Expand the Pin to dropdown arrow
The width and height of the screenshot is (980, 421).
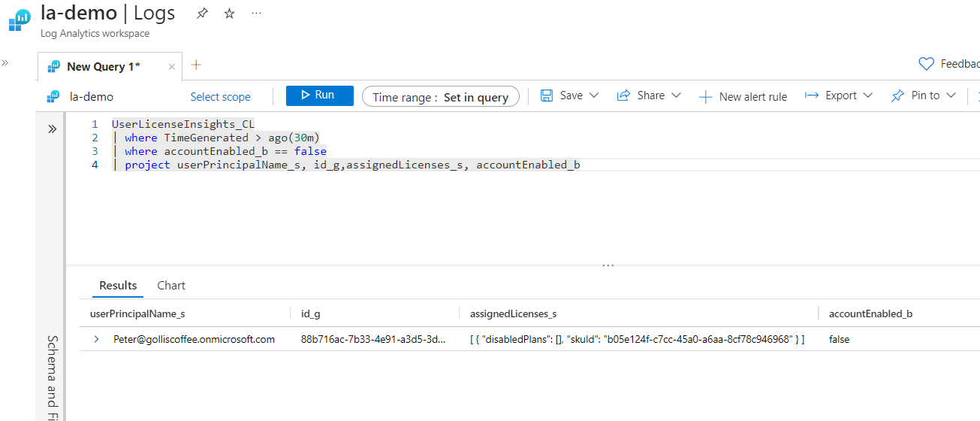(951, 95)
